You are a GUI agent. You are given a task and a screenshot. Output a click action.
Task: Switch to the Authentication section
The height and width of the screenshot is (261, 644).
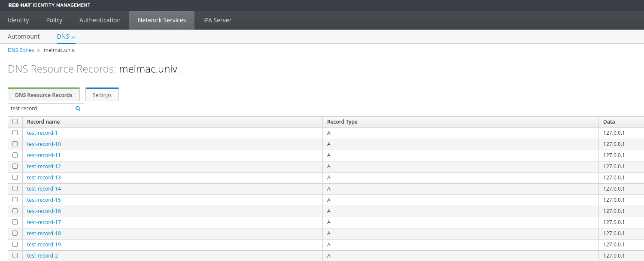[x=100, y=20]
